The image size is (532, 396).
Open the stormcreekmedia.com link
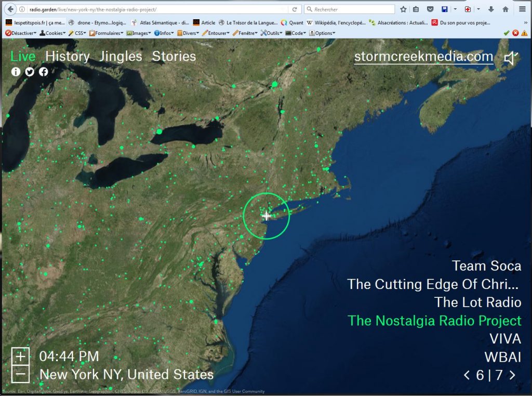click(423, 57)
